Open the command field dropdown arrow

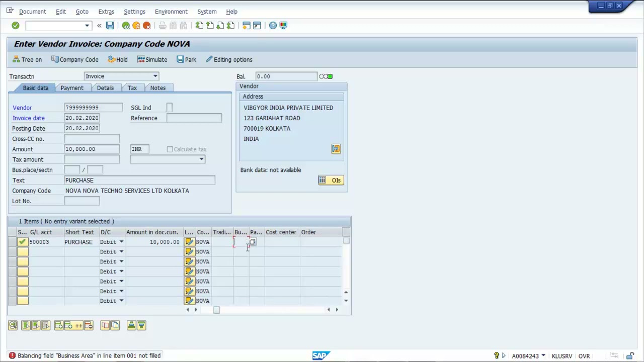click(87, 26)
